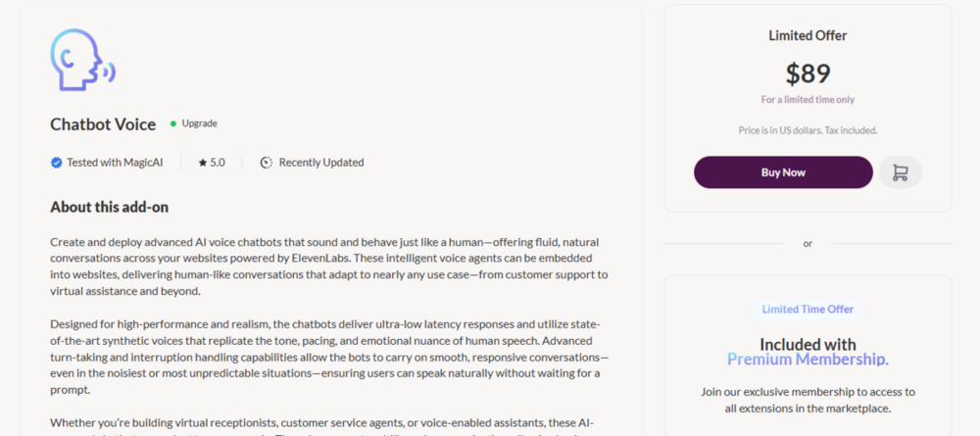This screenshot has height=436, width=980.
Task: Open the Premium Membership link
Action: tap(808, 360)
